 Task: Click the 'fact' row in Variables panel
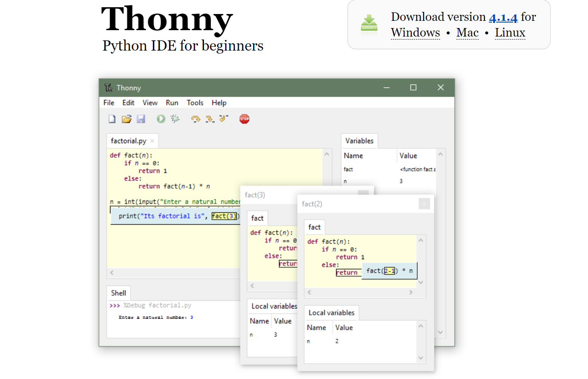tap(389, 170)
